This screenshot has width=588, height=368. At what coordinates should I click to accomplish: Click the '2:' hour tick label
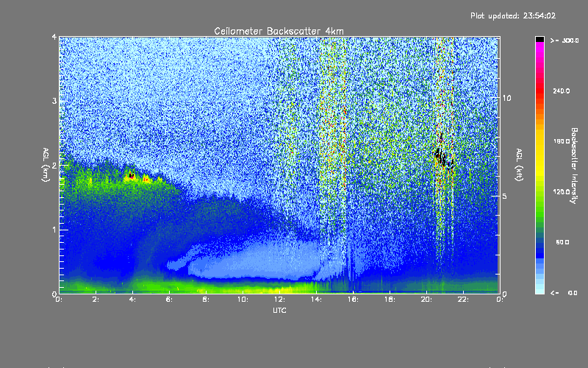point(96,300)
